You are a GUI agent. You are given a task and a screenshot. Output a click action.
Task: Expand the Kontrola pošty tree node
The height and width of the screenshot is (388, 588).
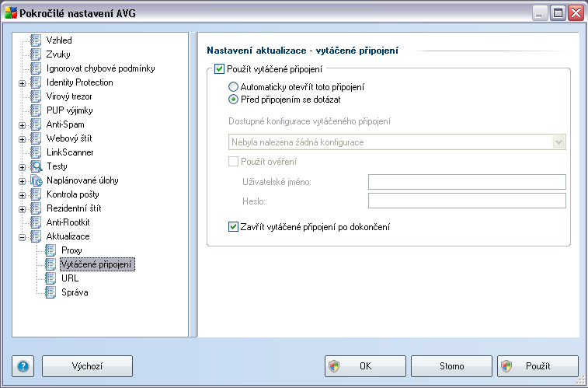click(x=22, y=195)
